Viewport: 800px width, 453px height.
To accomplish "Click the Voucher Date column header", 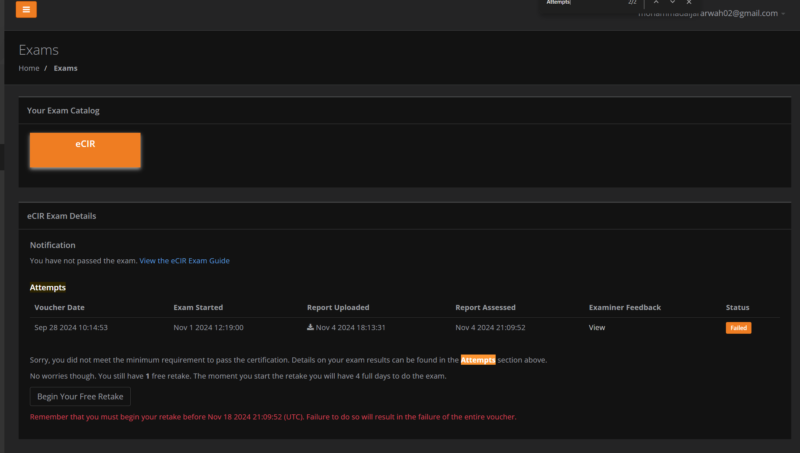I will 59,307.
